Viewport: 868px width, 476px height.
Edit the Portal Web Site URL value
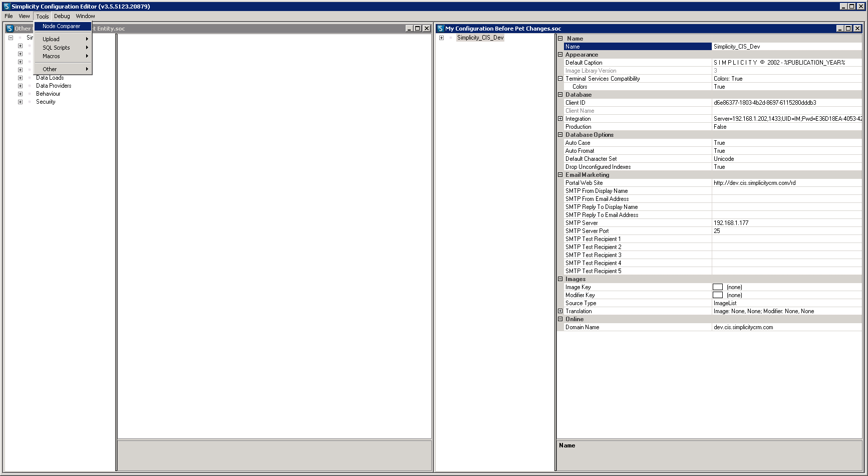tap(787, 183)
